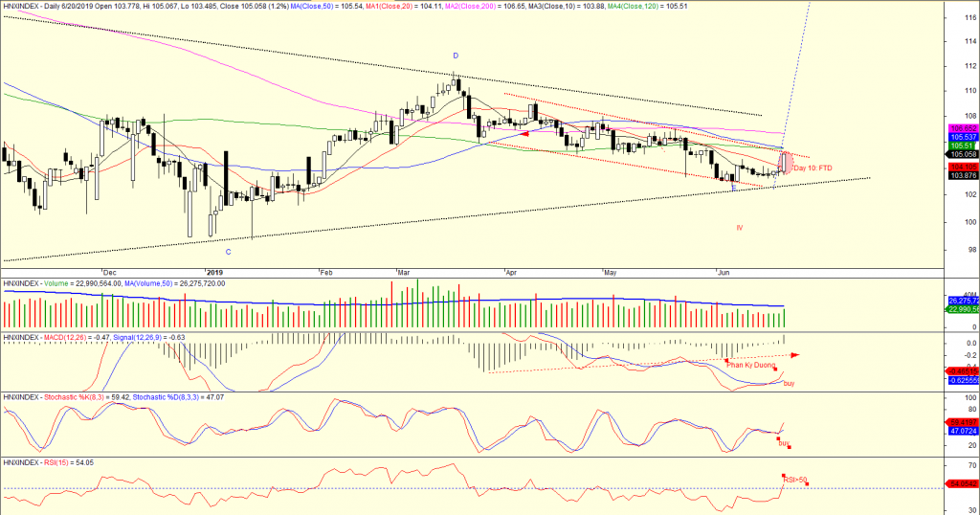Click the "Day 10: FTD" chart annotation

tap(813, 168)
